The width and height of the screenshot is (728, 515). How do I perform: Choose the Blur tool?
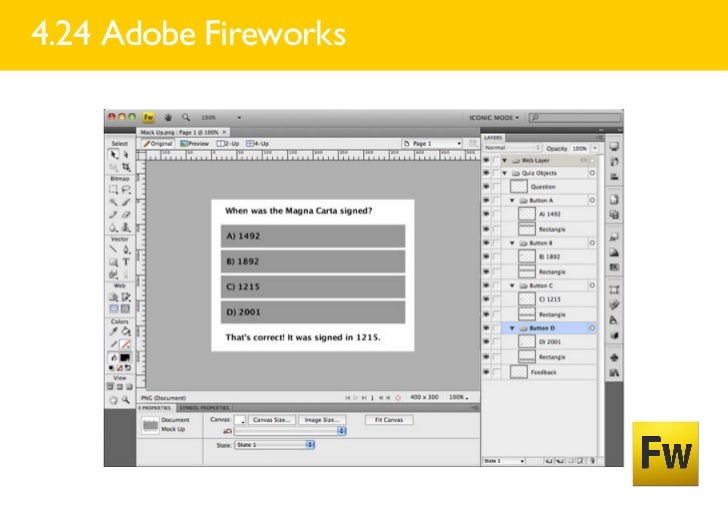114,227
